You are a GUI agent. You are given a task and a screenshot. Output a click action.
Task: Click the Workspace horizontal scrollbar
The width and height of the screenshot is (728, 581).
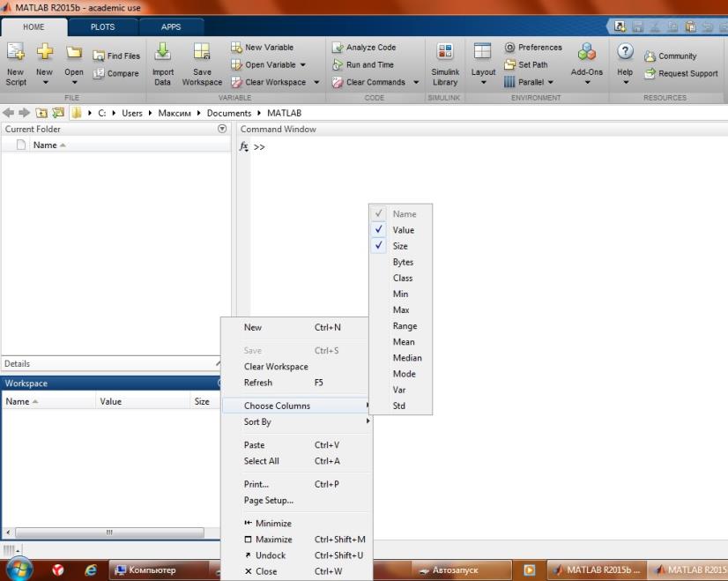[109, 533]
